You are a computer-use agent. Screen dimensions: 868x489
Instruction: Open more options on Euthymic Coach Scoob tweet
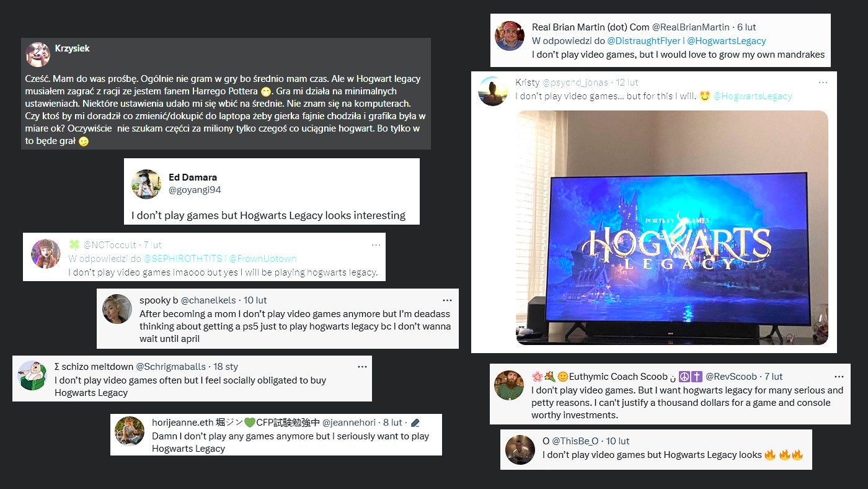pyautogui.click(x=839, y=377)
